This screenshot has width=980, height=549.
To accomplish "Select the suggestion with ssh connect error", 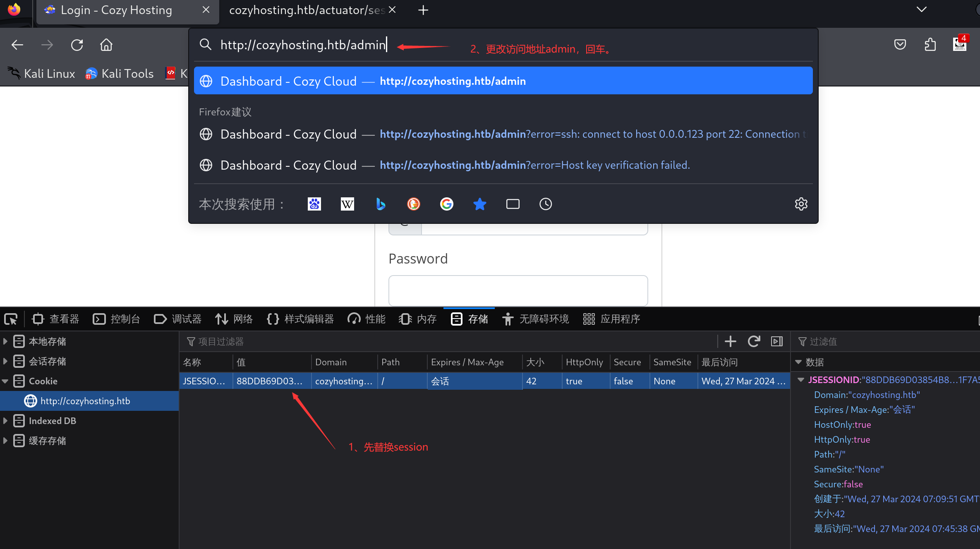I will pos(503,134).
